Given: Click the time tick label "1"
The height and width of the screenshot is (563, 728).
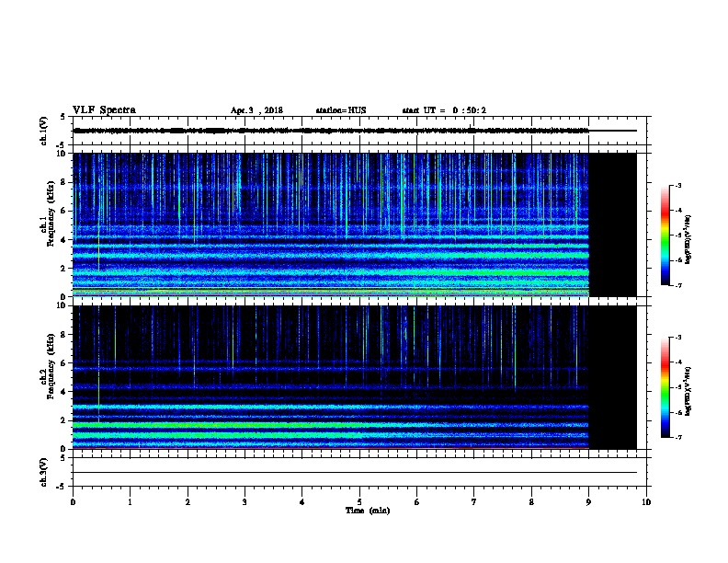Looking at the screenshot, I should [131, 502].
